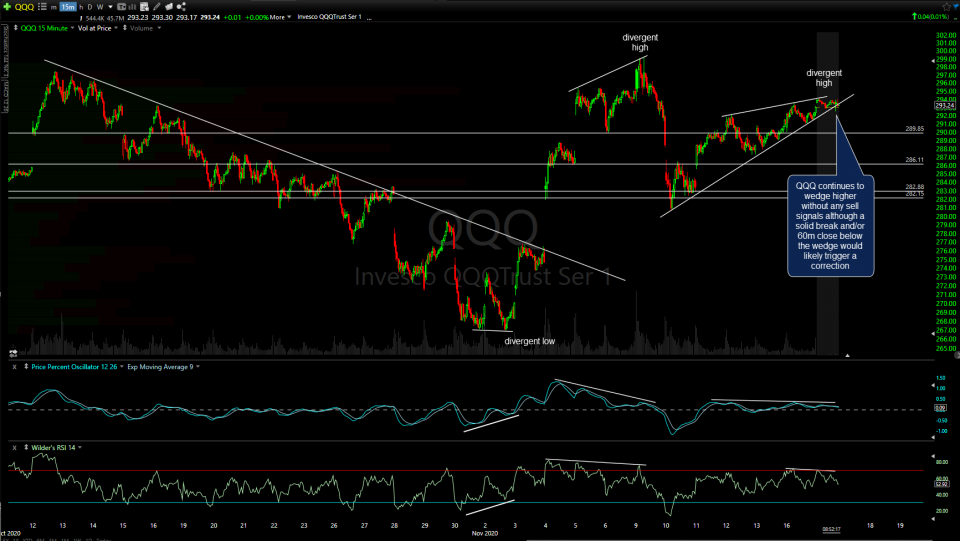The image size is (960, 541).
Task: Click the 282.88 horizontal level label
Action: pos(914,187)
